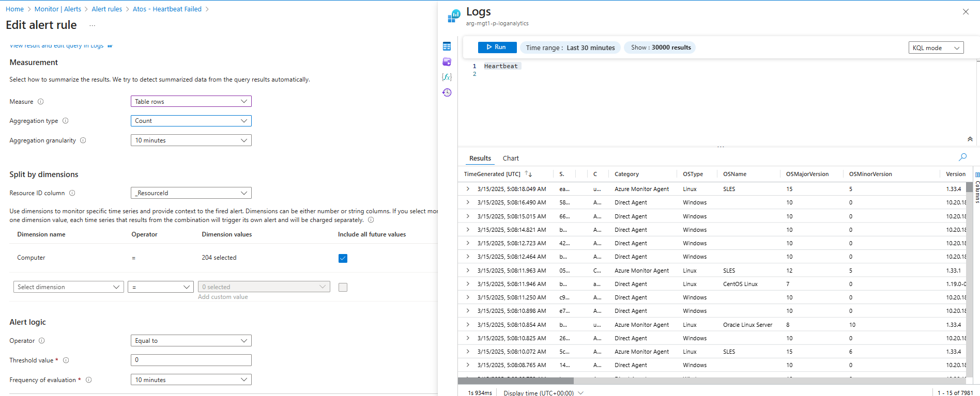Open the Queries sidebar icon in Logs
This screenshot has height=396, width=980.
[x=447, y=62]
